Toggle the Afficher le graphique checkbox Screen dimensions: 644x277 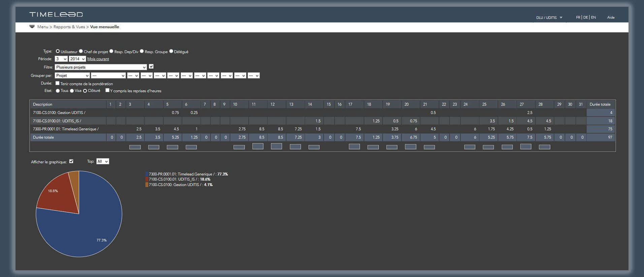pyautogui.click(x=71, y=161)
